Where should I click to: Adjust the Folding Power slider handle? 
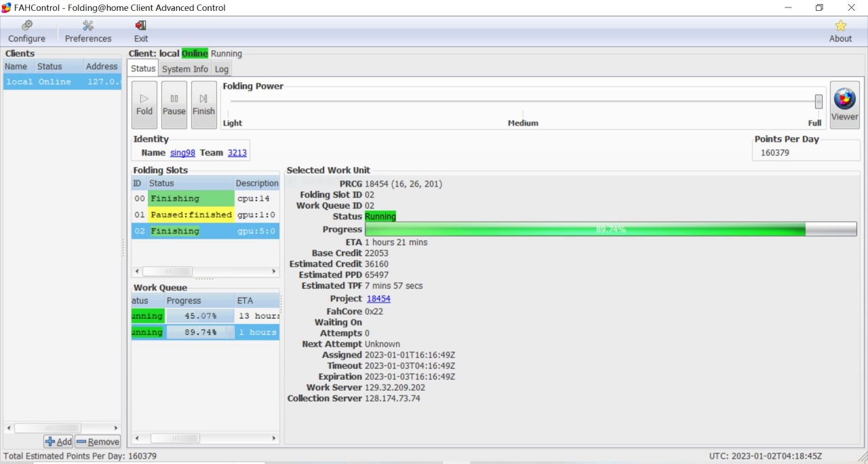coord(818,102)
